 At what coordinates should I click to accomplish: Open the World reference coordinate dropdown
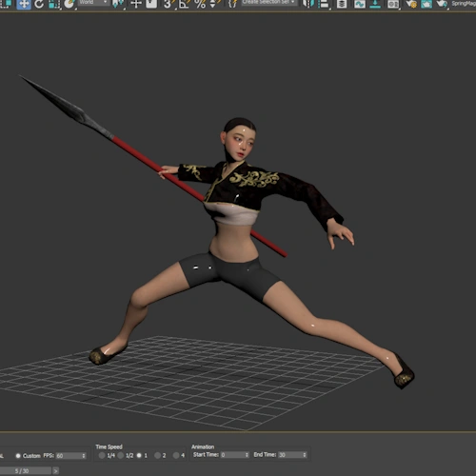click(x=93, y=3)
